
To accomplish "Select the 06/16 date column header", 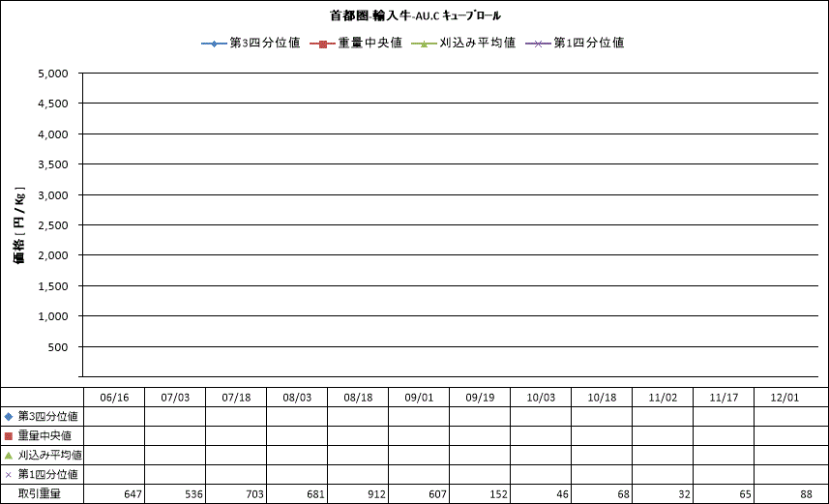I will coord(113,397).
